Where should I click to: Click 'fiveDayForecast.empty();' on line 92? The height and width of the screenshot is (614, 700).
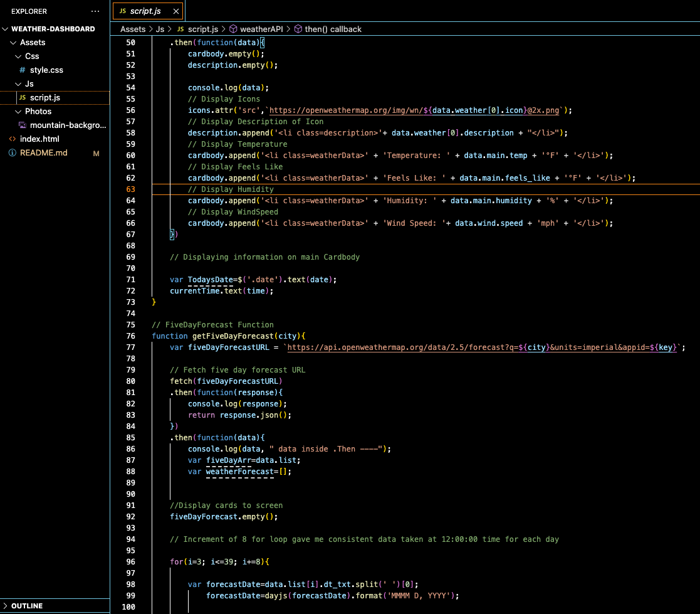(x=224, y=517)
